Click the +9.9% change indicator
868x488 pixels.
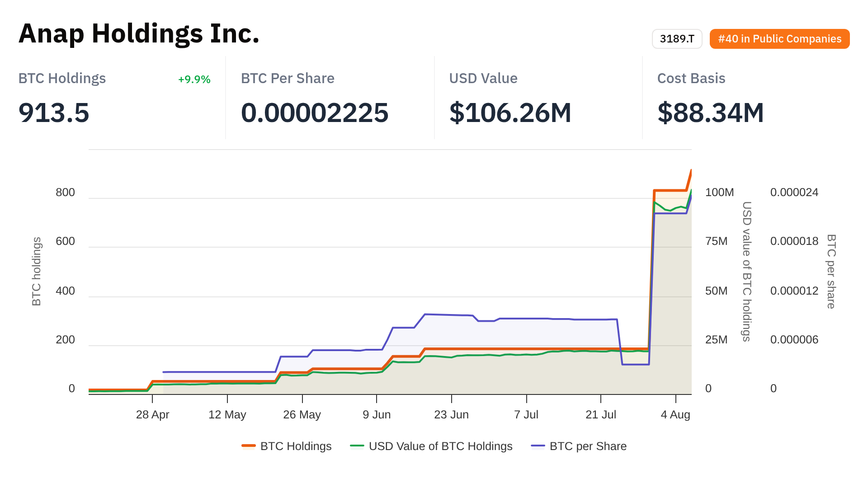[194, 80]
